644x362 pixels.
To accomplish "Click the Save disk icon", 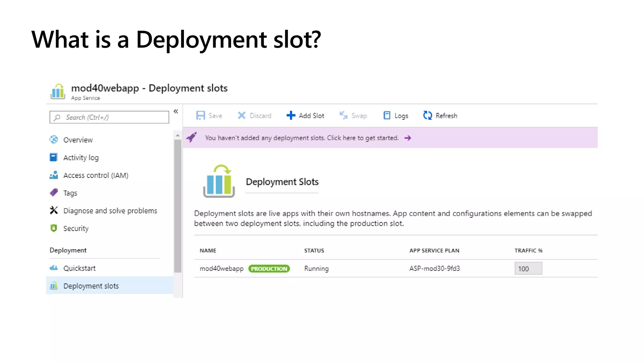I will click(x=201, y=115).
